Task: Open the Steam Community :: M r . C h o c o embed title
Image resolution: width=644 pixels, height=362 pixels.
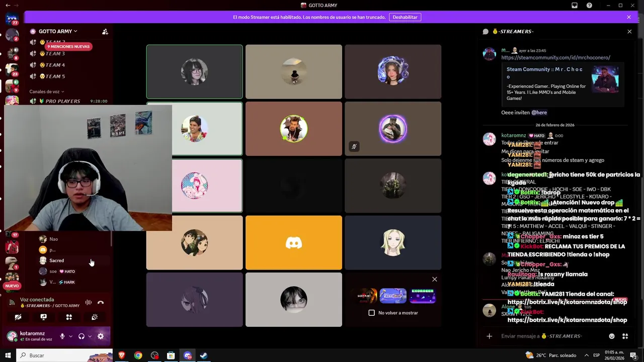Action: 544,73
